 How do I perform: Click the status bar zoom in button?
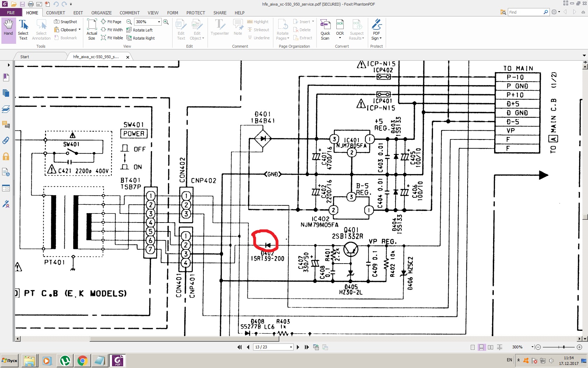[579, 347]
